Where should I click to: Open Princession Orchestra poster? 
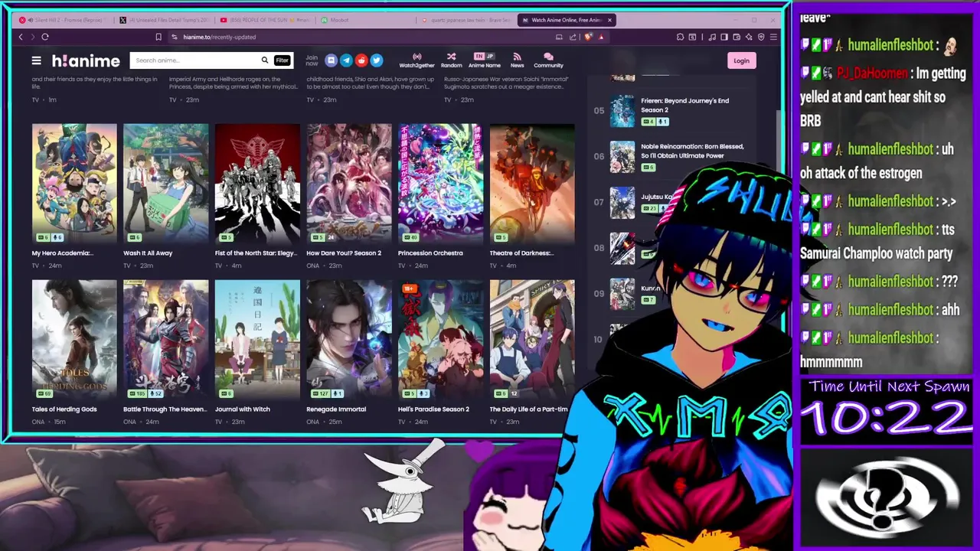440,183
